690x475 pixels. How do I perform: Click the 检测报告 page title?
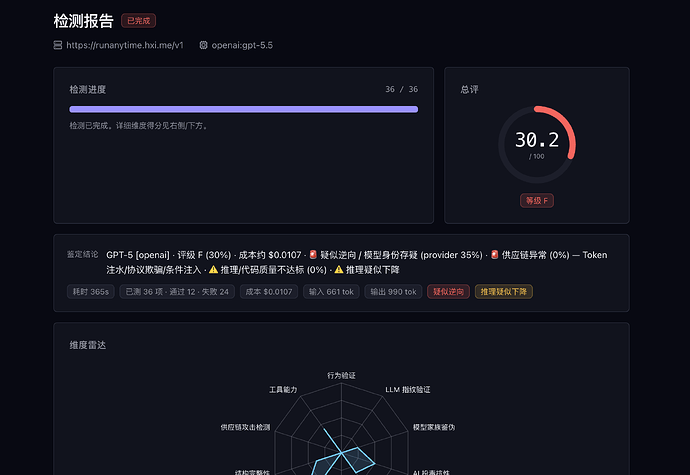[x=84, y=21]
